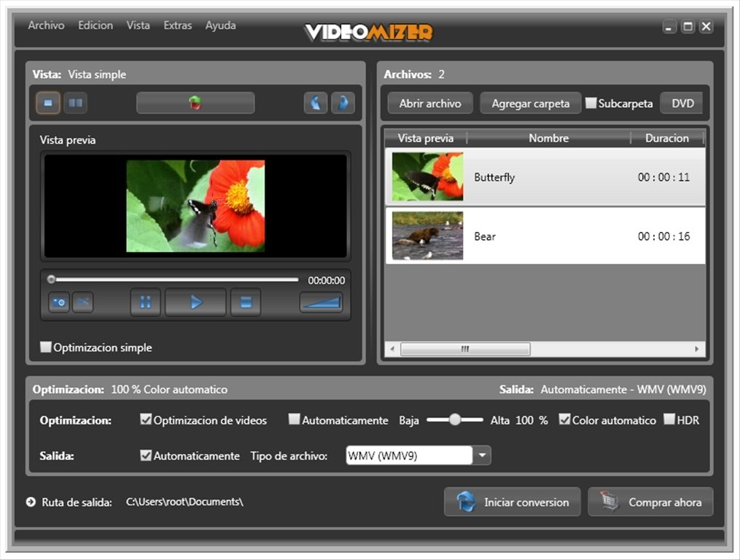Click the video preview image
Image resolution: width=740 pixels, height=560 pixels.
[x=195, y=206]
